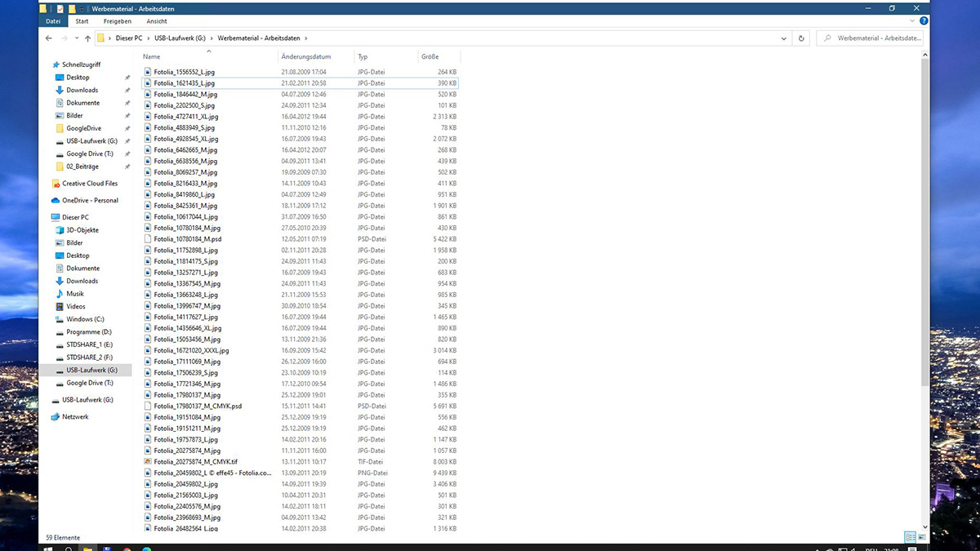Open OneDrive - Personal cloud icon
Image resolution: width=980 pixels, height=551 pixels.
click(x=56, y=200)
